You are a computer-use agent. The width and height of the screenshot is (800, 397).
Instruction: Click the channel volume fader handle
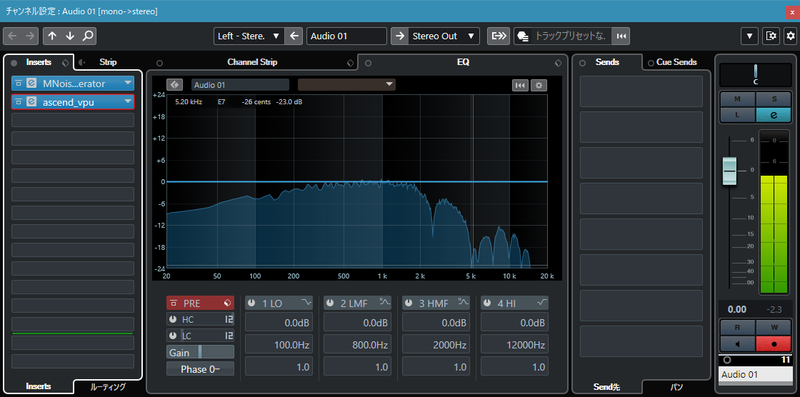tap(730, 171)
